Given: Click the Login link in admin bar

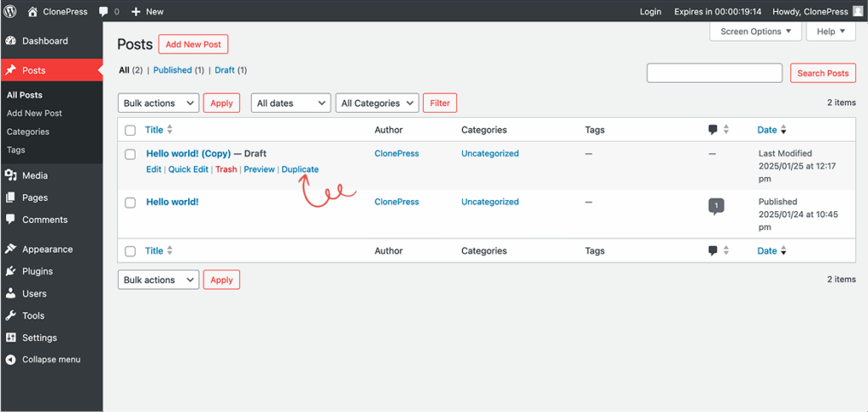Looking at the screenshot, I should click(x=650, y=12).
